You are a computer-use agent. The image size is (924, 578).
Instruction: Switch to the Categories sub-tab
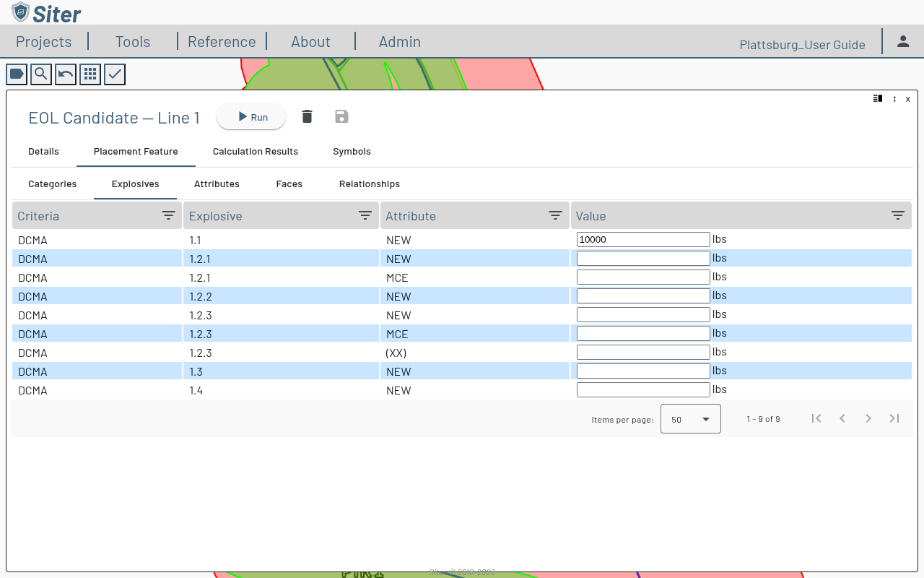pos(53,184)
